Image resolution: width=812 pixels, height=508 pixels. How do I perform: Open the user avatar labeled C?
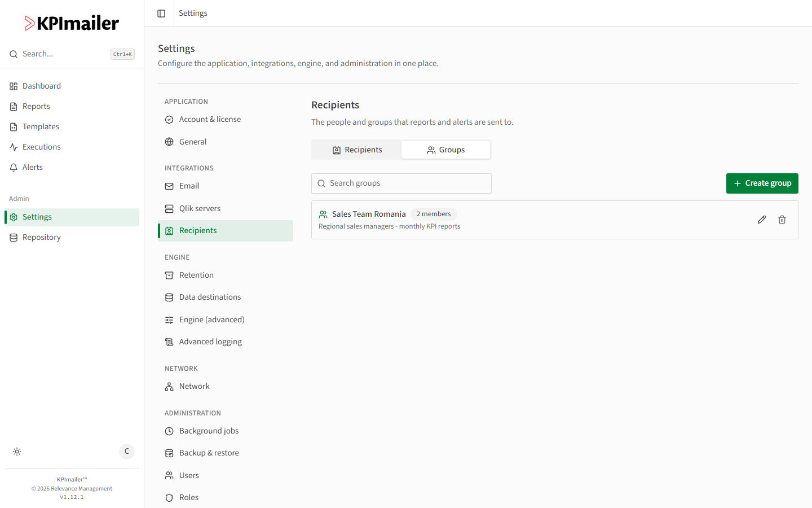[x=127, y=452]
